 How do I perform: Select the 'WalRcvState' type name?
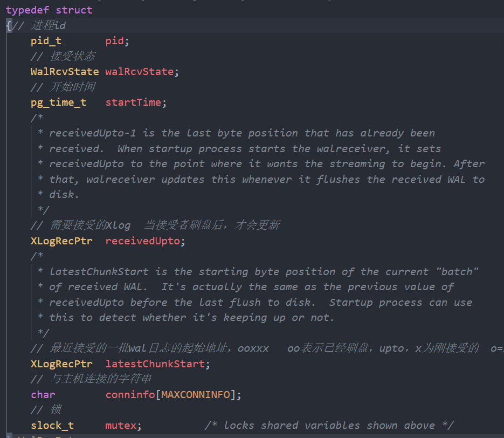[x=65, y=71]
